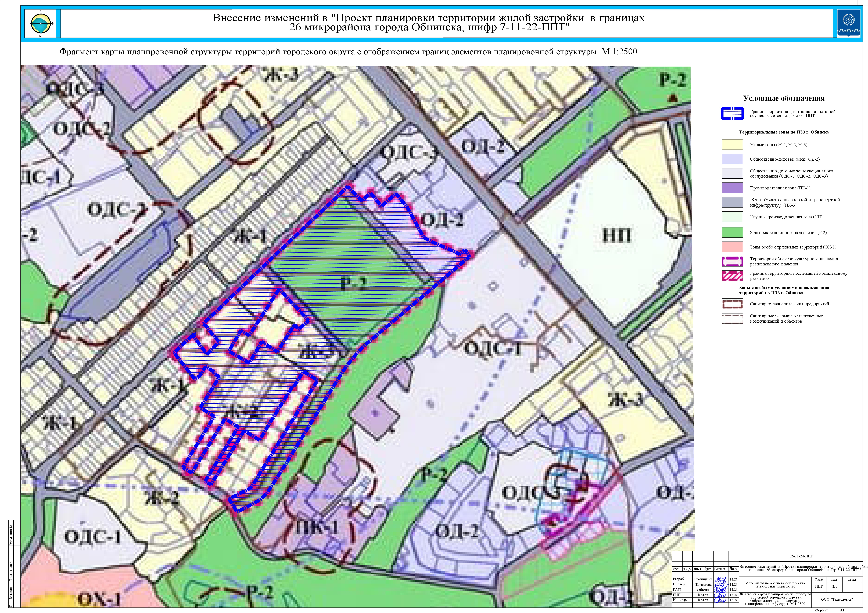
Task: Click the sanitary gaps dashed-line legend symbol
Action: coord(732,319)
